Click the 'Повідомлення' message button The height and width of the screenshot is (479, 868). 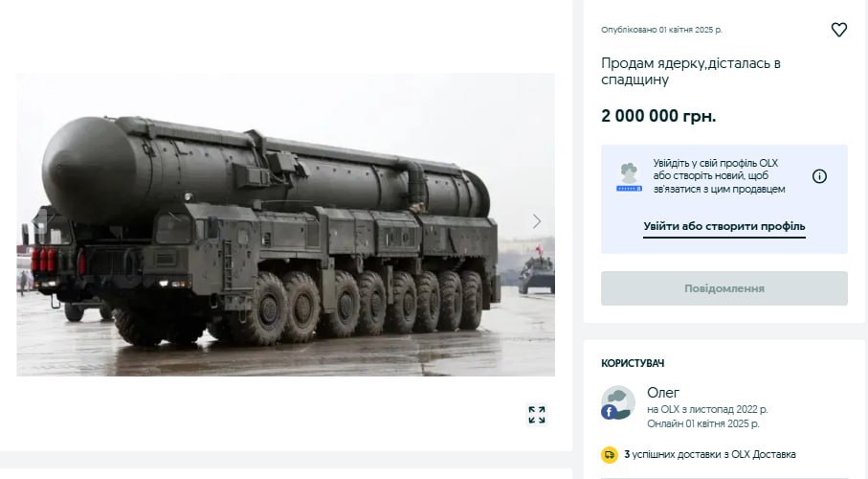point(724,288)
